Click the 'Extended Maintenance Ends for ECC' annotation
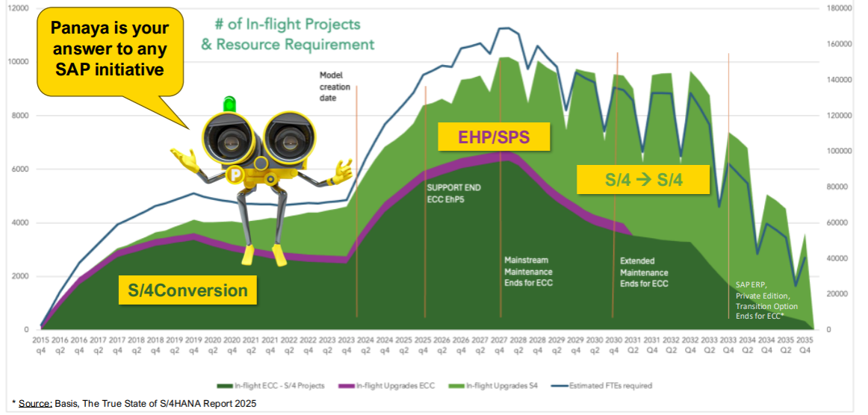Viewport: 868px width, 415px height. point(644,272)
